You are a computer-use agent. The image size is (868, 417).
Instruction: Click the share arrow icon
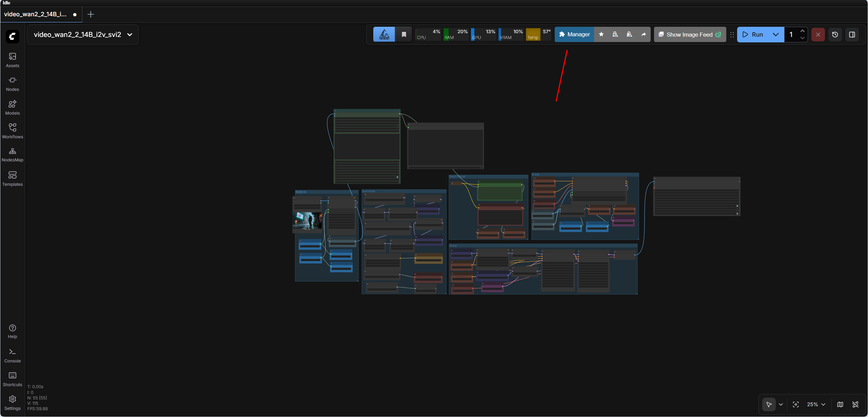point(644,35)
